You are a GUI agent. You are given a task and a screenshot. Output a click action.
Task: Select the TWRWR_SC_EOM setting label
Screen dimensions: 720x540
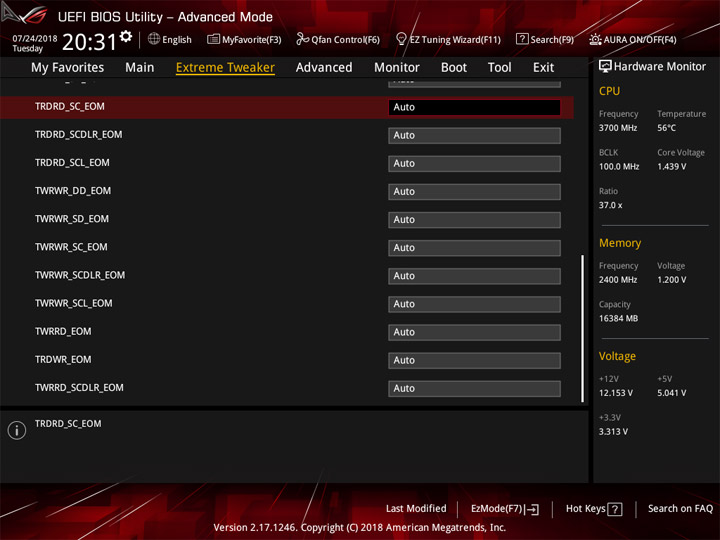pos(71,247)
